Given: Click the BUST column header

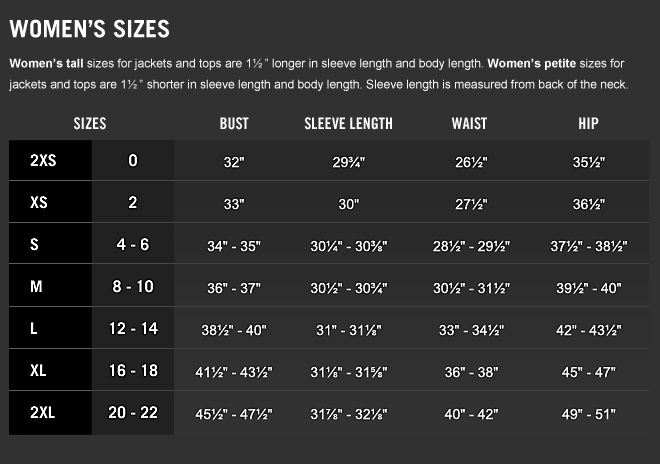Looking at the screenshot, I should click(234, 124).
